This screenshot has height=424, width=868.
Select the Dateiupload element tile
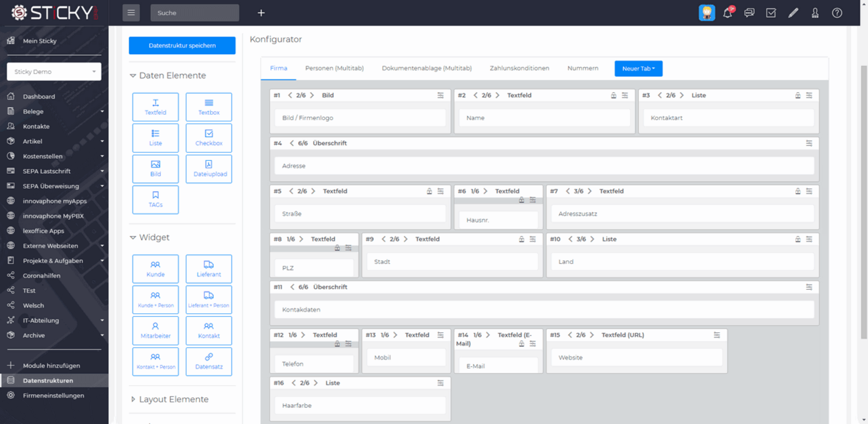(209, 169)
